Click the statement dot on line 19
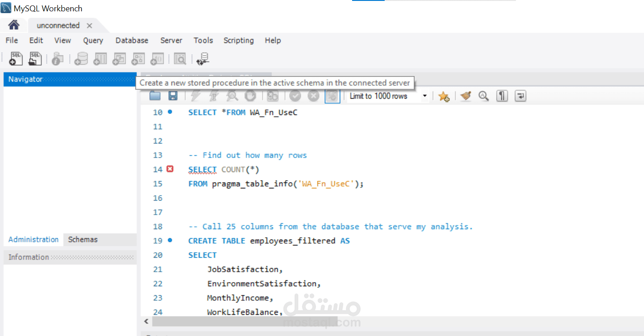This screenshot has width=644, height=336. point(170,240)
